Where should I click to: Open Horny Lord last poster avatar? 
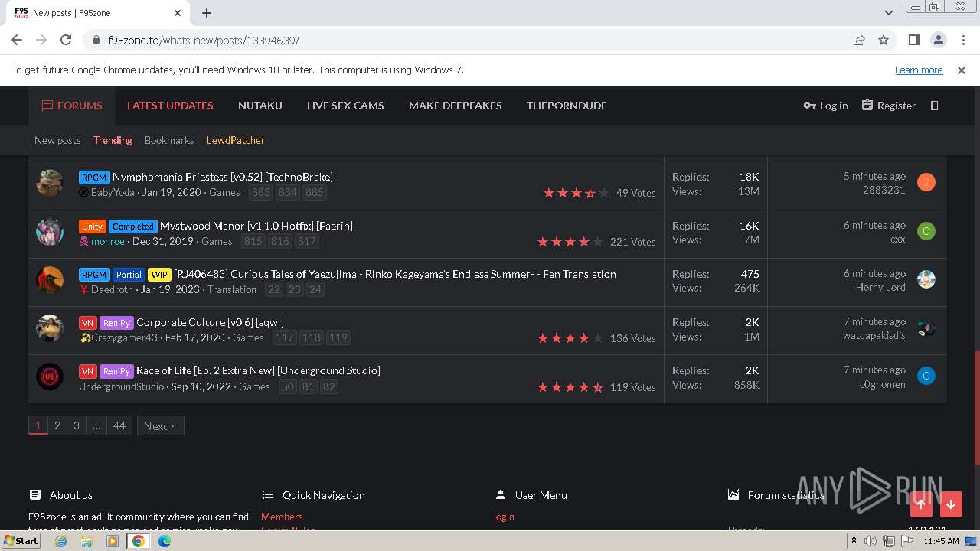[x=926, y=279]
